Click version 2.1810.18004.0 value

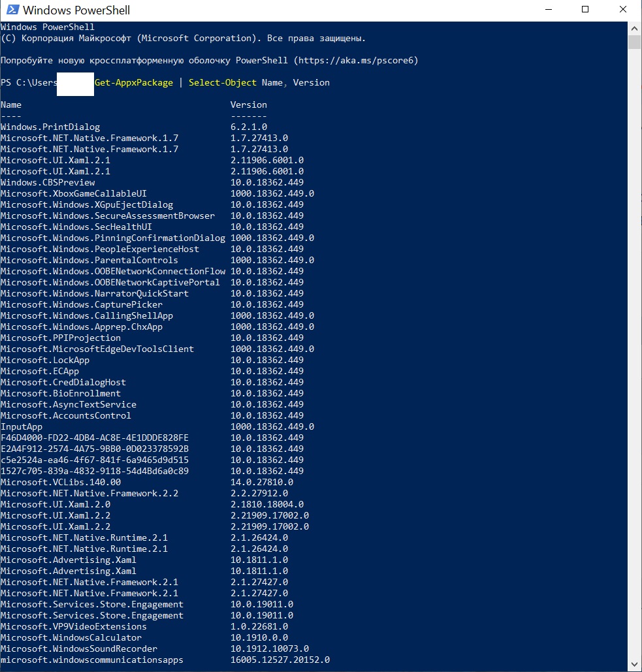click(x=267, y=505)
